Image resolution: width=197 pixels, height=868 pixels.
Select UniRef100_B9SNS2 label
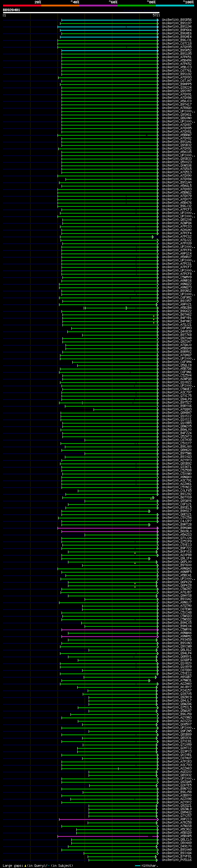click(176, 291)
